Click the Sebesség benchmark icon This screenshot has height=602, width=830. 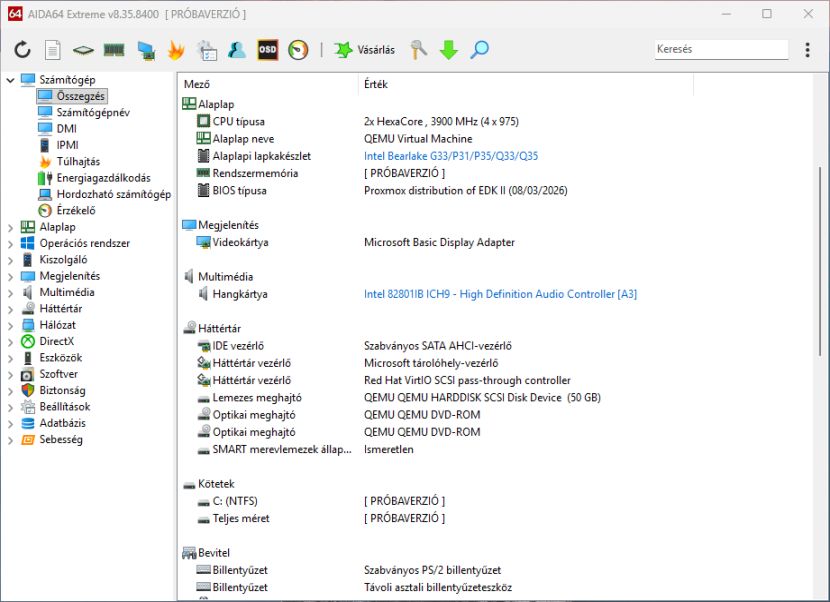point(28,439)
